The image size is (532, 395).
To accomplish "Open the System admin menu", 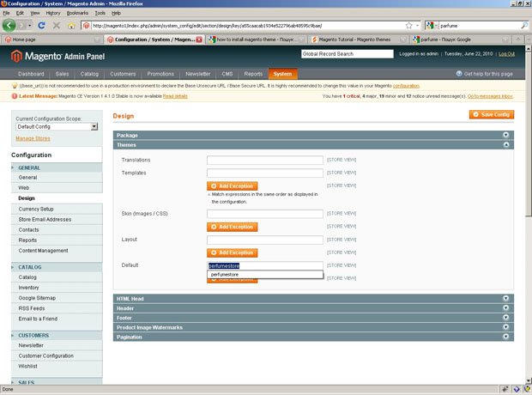I will click(282, 74).
